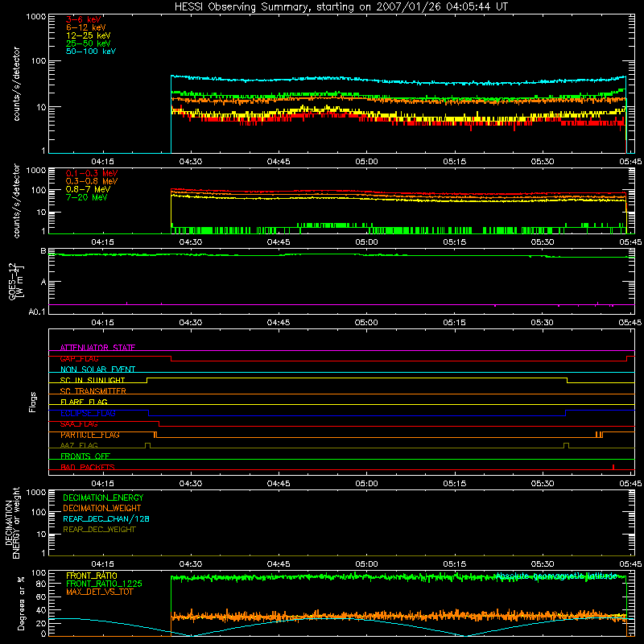
Task: Click the 05:00 tick label under Flags panel
Action: coord(366,484)
